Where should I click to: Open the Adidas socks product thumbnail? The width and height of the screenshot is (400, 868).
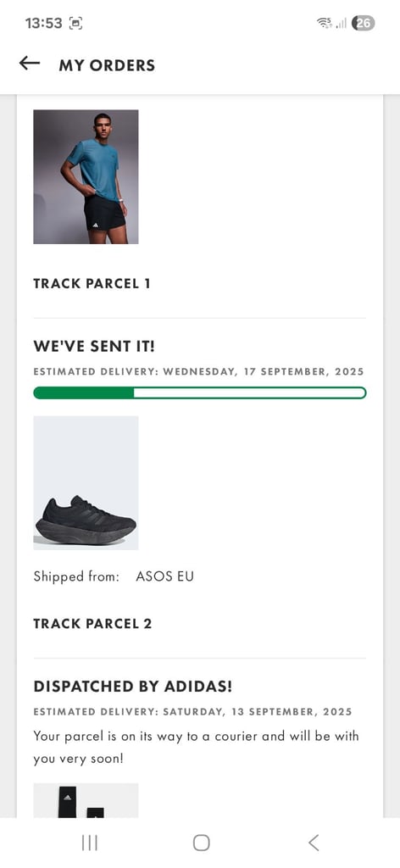pos(86,800)
